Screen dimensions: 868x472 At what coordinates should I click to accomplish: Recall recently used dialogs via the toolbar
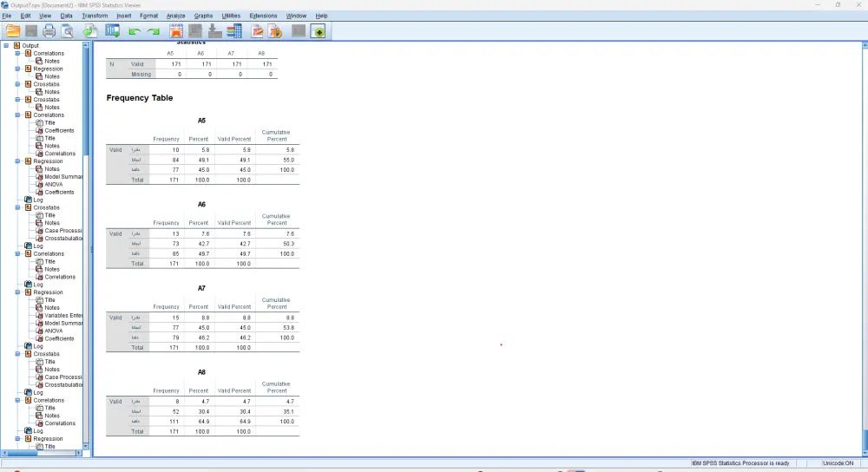coord(112,31)
